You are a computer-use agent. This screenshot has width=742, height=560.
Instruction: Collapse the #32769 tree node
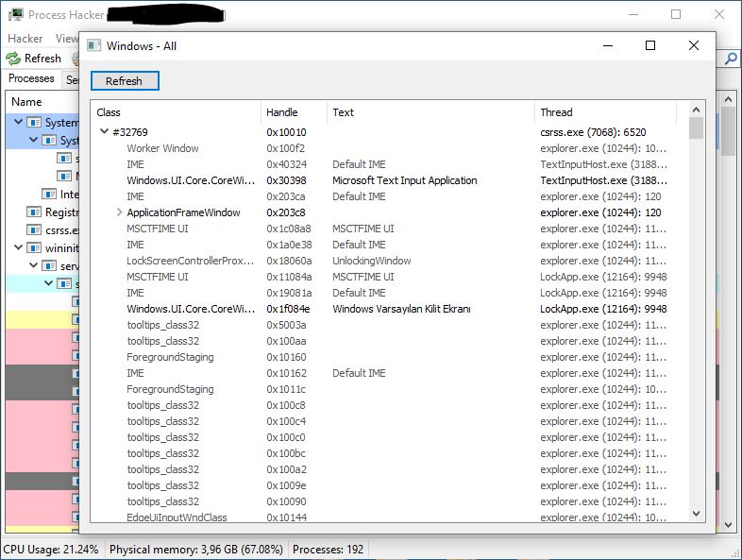click(x=104, y=131)
